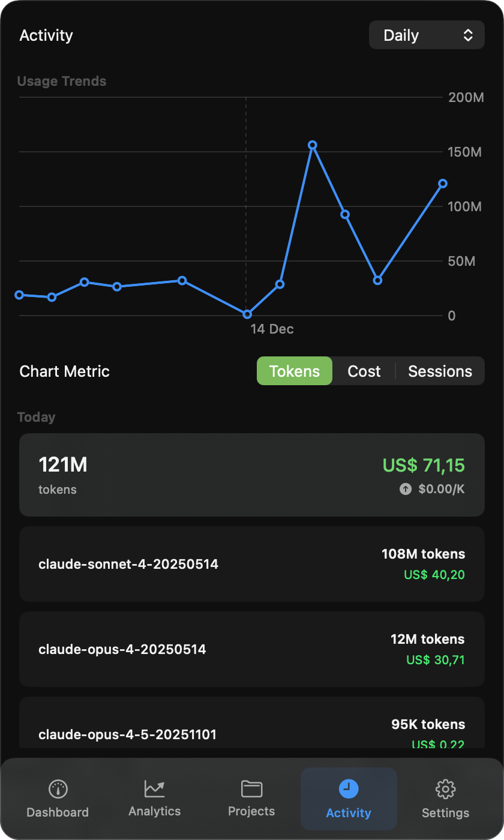Click the 12M tokens value
Viewport: 504px width, 840px height.
[428, 639]
